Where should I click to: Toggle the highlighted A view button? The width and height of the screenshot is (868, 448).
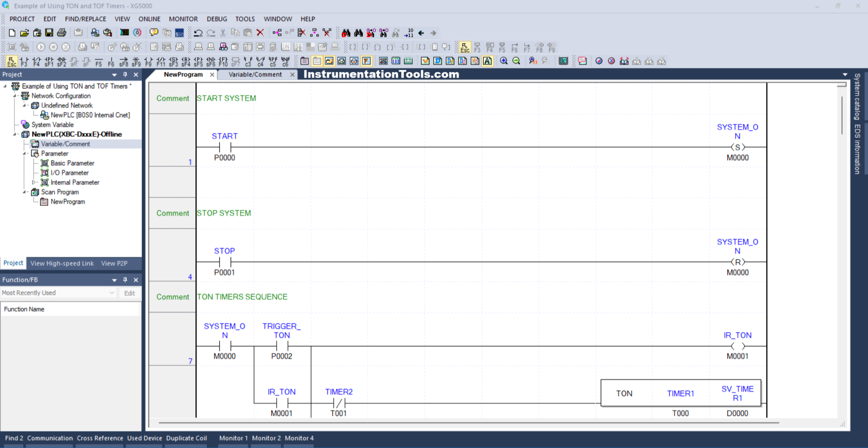488,61
